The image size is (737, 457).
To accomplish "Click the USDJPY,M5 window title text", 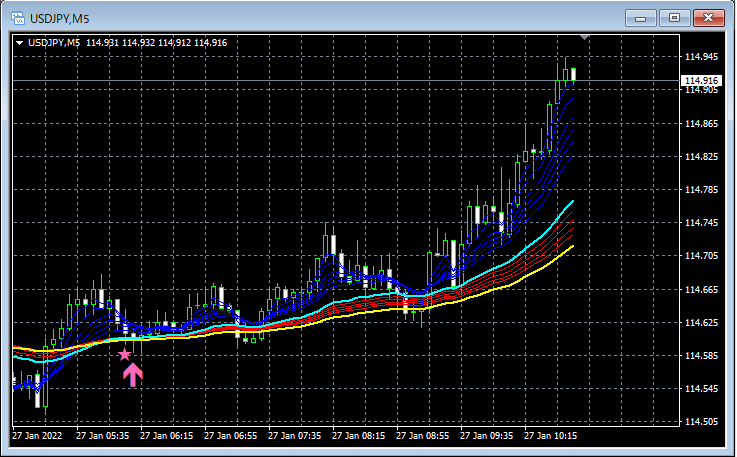I will (60, 19).
